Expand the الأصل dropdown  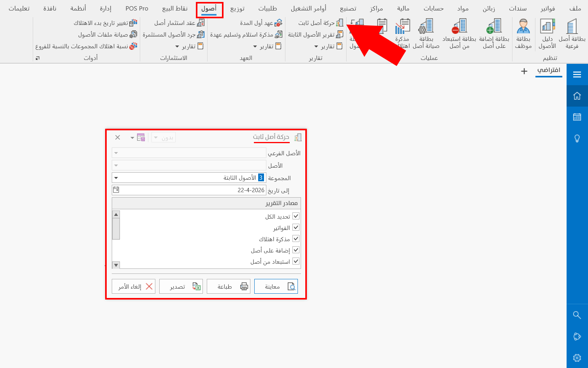(116, 165)
